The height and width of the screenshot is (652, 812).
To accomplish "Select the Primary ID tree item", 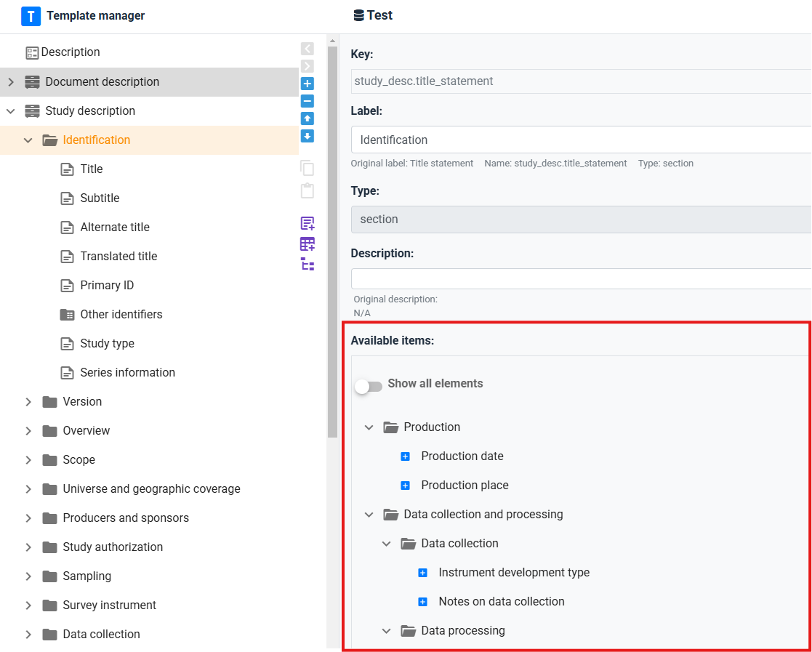I will coord(107,286).
